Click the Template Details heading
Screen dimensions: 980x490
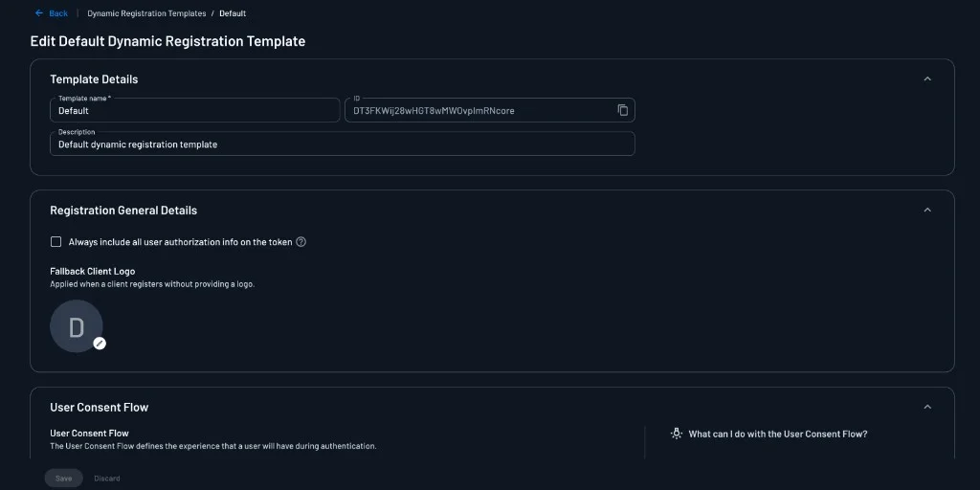(94, 79)
